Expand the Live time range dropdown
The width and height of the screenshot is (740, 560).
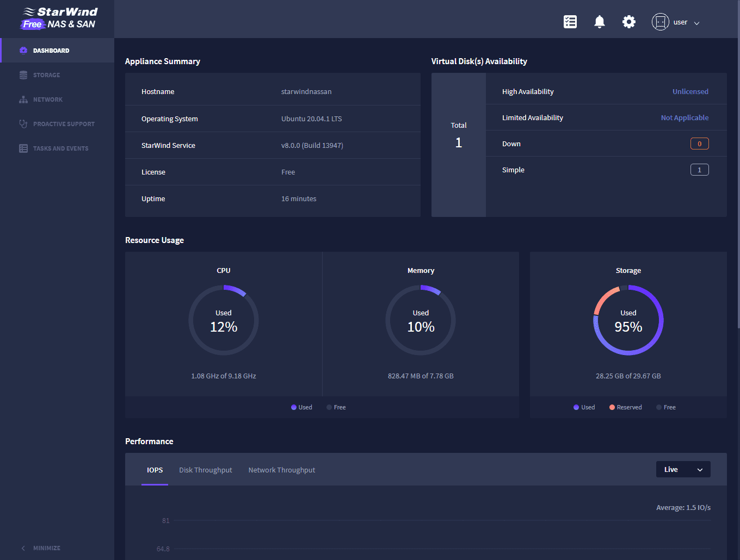(683, 470)
